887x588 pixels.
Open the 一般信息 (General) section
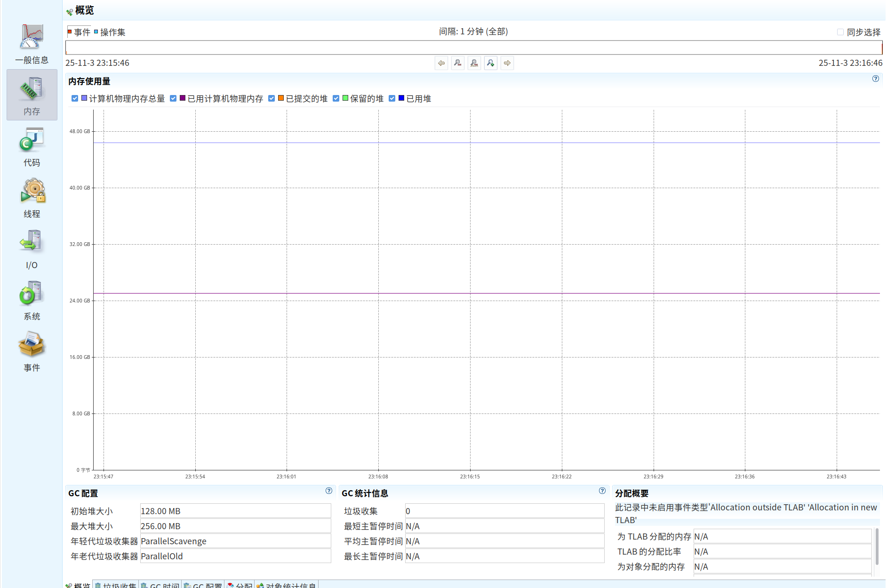pos(32,44)
